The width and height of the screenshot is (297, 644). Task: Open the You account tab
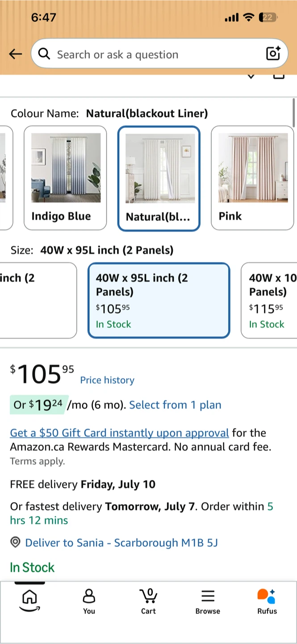pos(89,602)
